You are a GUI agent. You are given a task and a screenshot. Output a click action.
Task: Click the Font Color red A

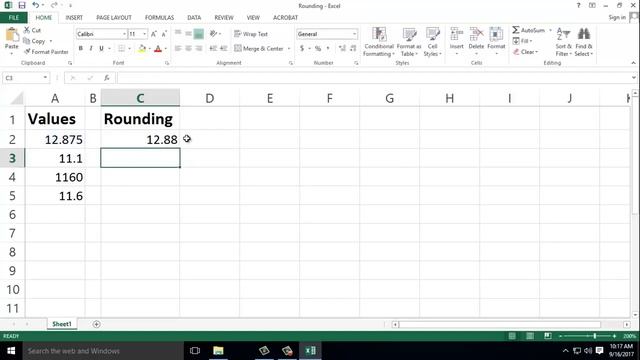[158, 49]
